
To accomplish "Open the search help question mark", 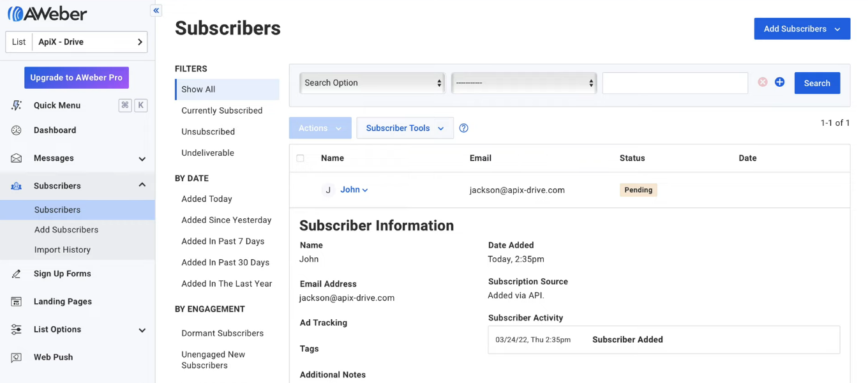I will [463, 128].
